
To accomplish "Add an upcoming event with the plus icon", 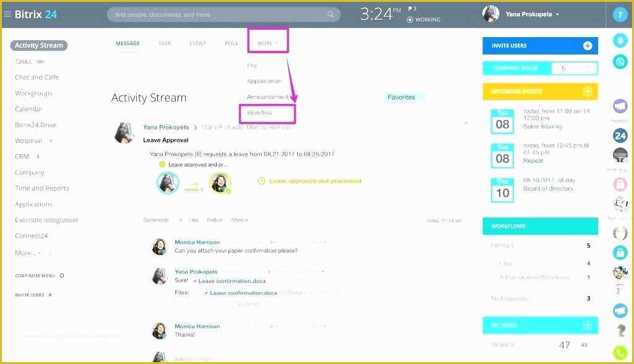I will pos(588,92).
